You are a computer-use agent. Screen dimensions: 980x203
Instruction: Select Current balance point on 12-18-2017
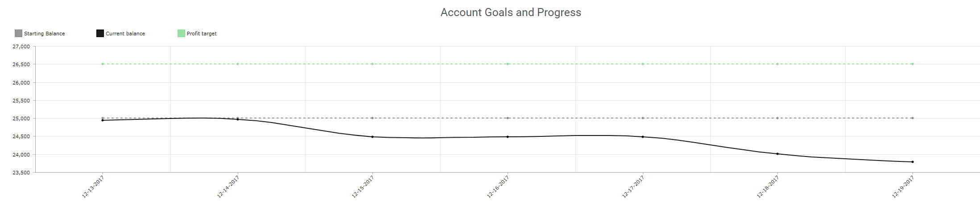tap(777, 154)
